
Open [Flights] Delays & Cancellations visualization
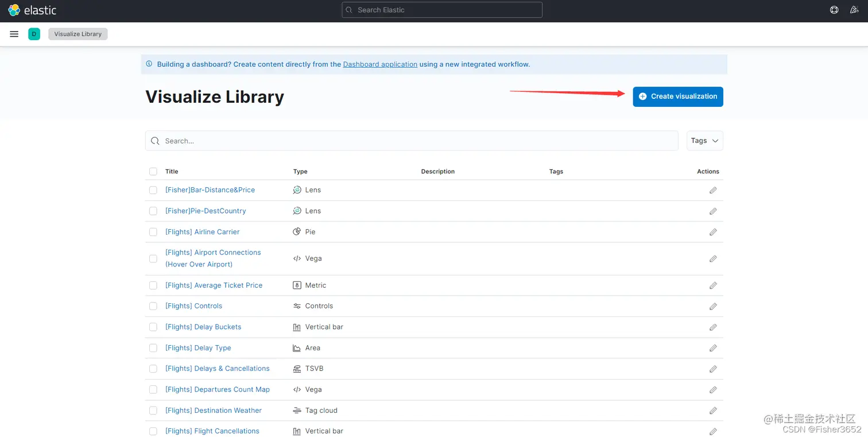(218, 369)
